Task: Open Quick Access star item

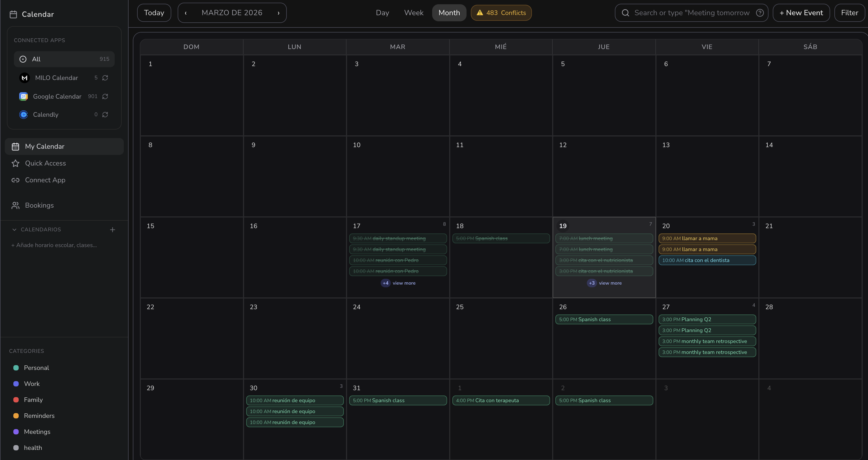Action: 45,163
